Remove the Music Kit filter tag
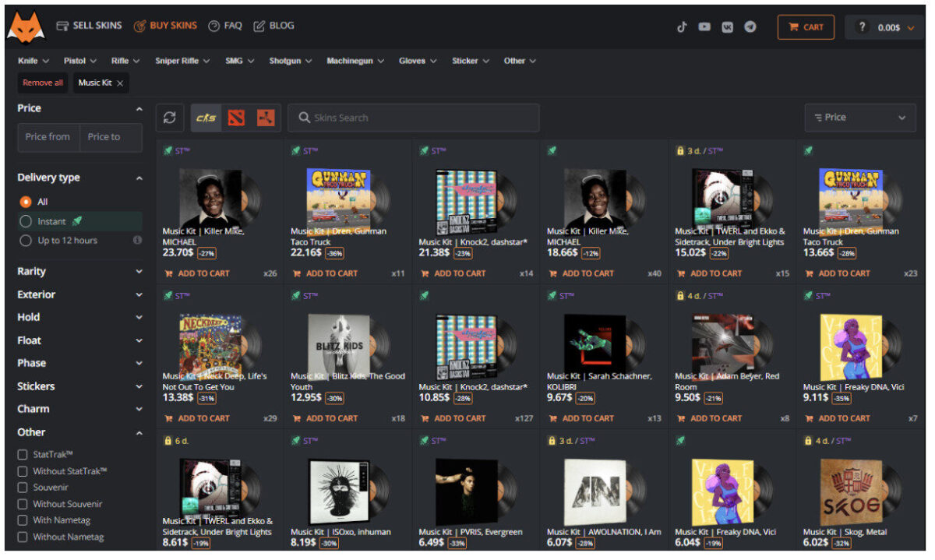The height and width of the screenshot is (560, 935). 120,83
